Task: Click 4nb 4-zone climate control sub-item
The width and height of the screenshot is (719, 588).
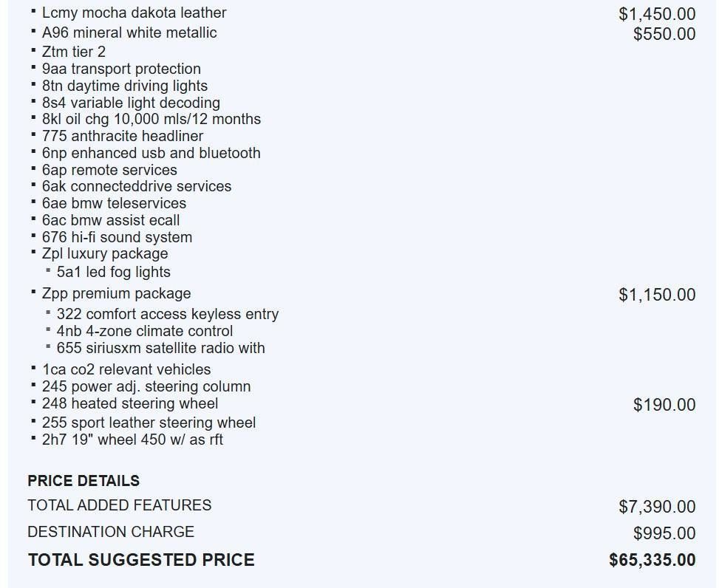Action: coord(144,331)
